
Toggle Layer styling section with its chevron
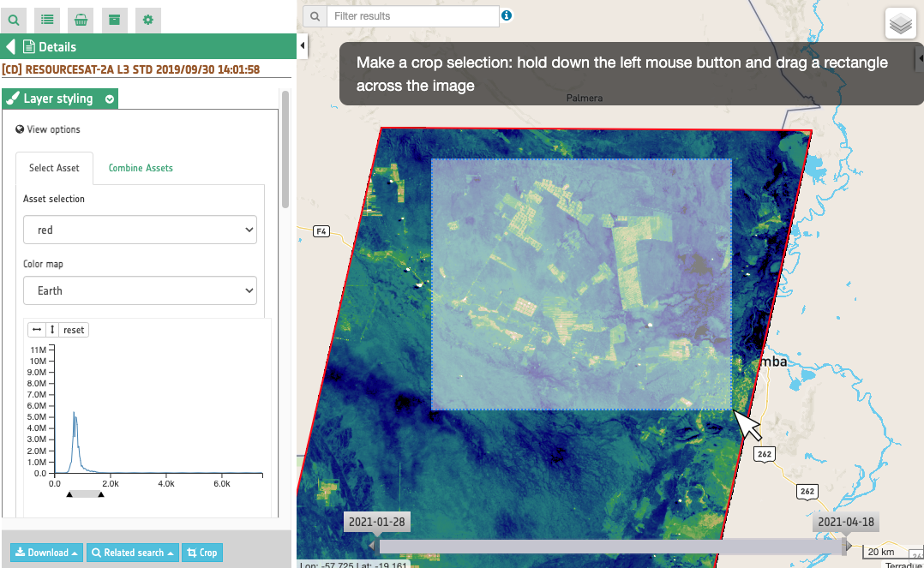pos(109,99)
